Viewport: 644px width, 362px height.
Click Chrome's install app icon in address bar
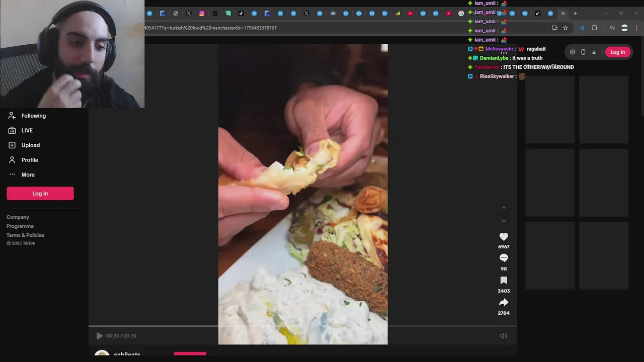(554, 28)
